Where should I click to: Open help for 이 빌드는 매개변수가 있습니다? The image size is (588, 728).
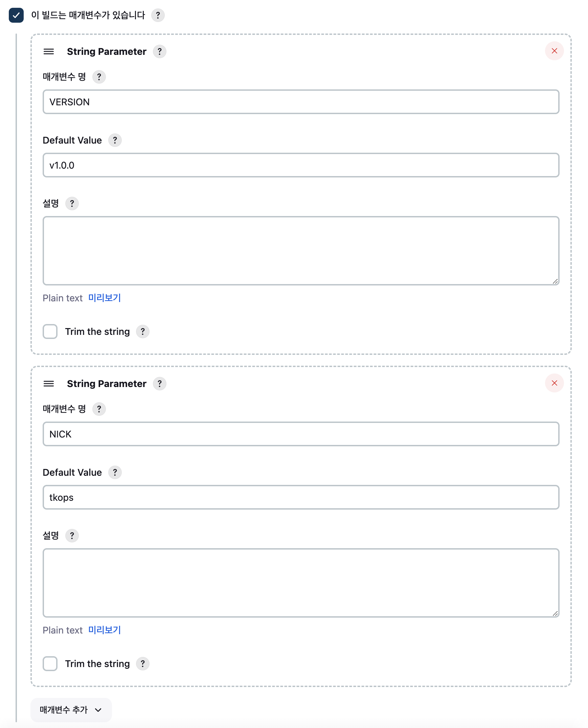tap(158, 15)
